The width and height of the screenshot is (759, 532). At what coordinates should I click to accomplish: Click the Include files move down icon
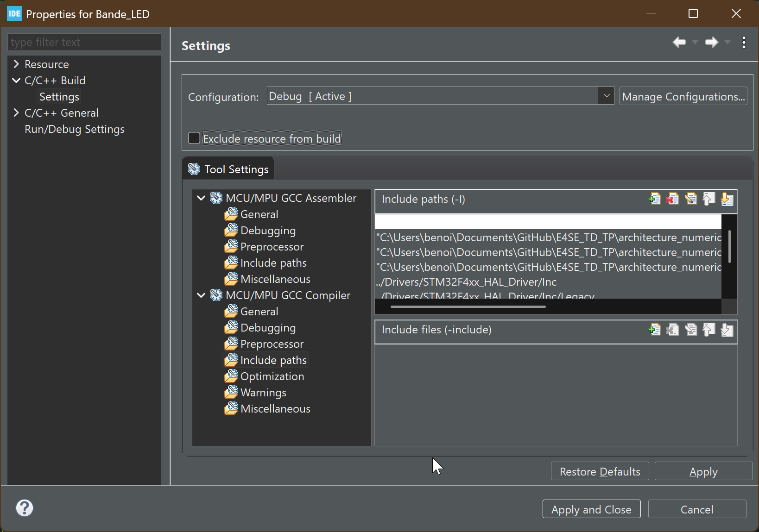coord(727,330)
